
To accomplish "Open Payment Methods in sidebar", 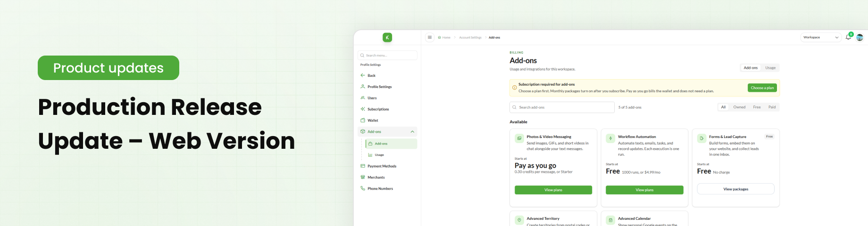I will 382,166.
